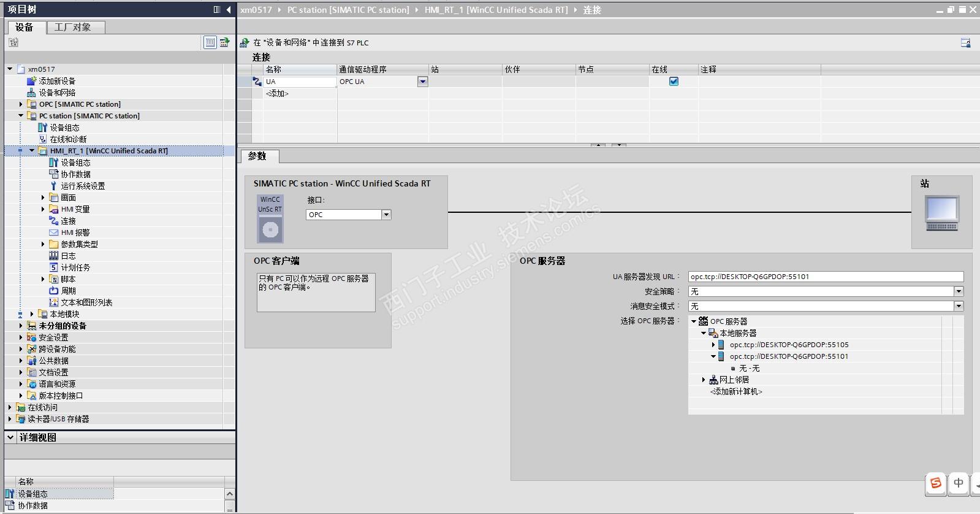Click the project tree overview list-view toolbar icon
This screenshot has height=514, width=980.
[x=210, y=42]
